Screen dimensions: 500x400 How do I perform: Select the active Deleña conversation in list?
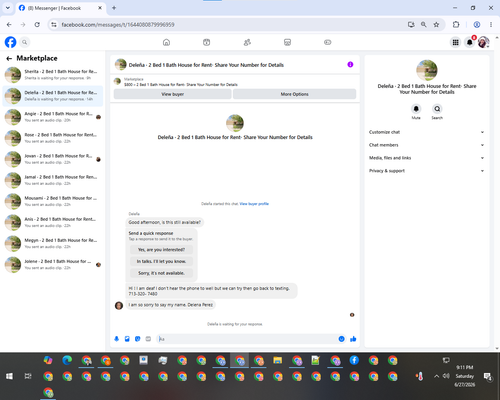(53, 96)
